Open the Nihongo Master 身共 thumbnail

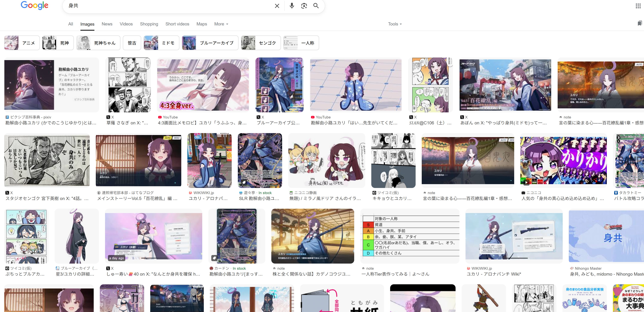pyautogui.click(x=606, y=236)
